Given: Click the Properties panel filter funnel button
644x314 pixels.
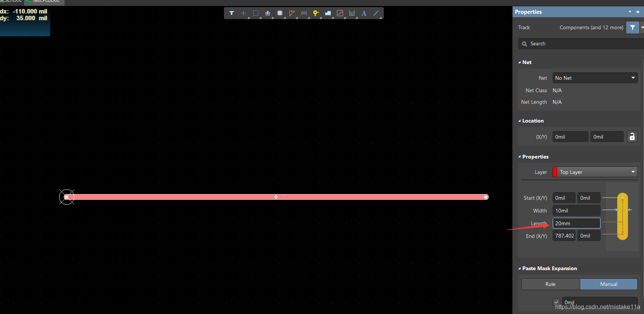Looking at the screenshot, I should coord(632,27).
